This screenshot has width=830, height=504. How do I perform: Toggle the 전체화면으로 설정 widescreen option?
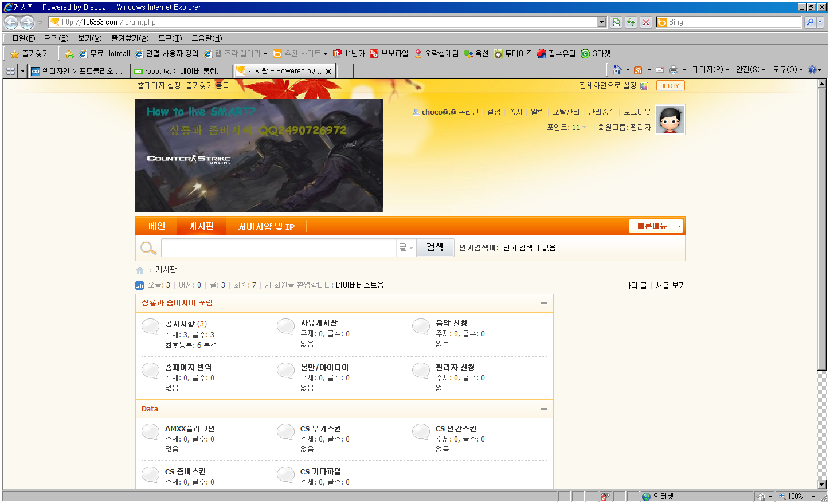click(608, 85)
